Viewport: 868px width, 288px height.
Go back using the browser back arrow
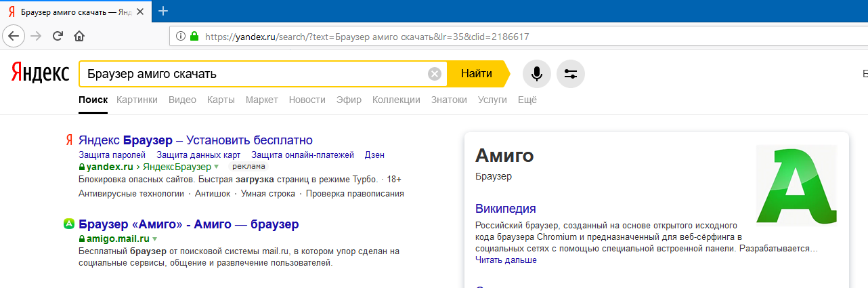click(14, 36)
